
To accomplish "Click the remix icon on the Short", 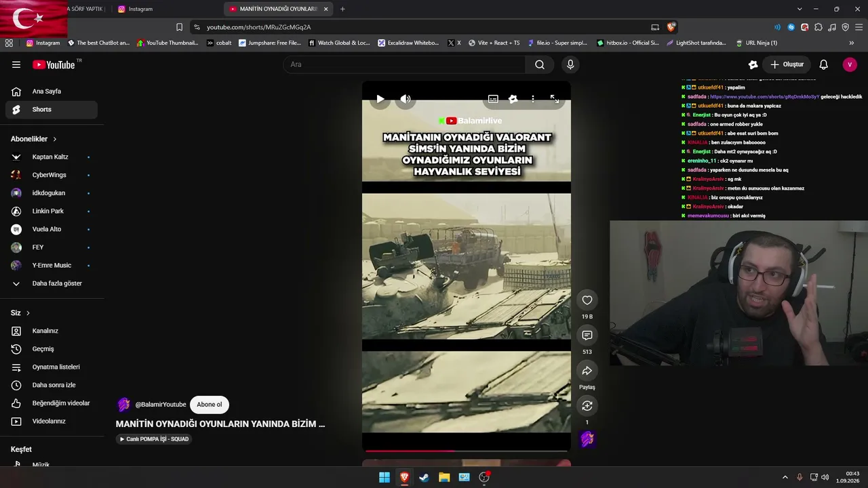I will pos(587,406).
